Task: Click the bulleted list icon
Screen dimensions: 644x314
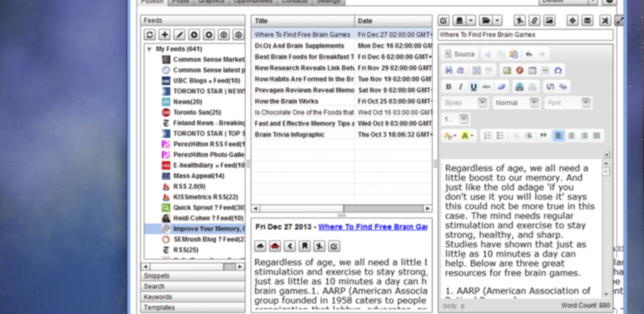Action: (500, 136)
